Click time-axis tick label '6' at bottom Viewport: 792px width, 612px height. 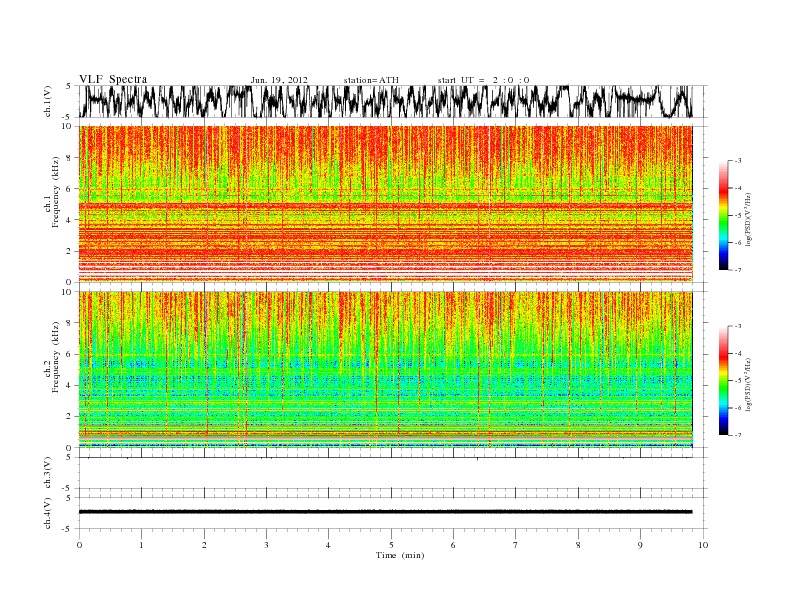click(453, 545)
